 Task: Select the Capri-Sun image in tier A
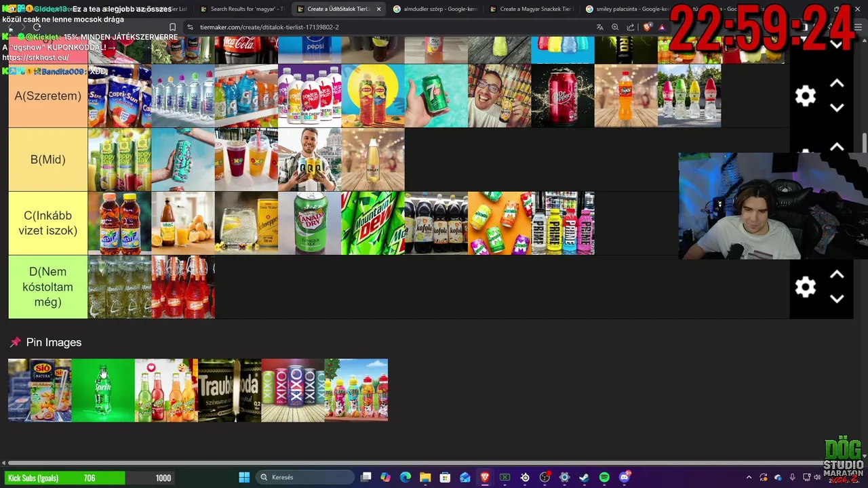(119, 96)
